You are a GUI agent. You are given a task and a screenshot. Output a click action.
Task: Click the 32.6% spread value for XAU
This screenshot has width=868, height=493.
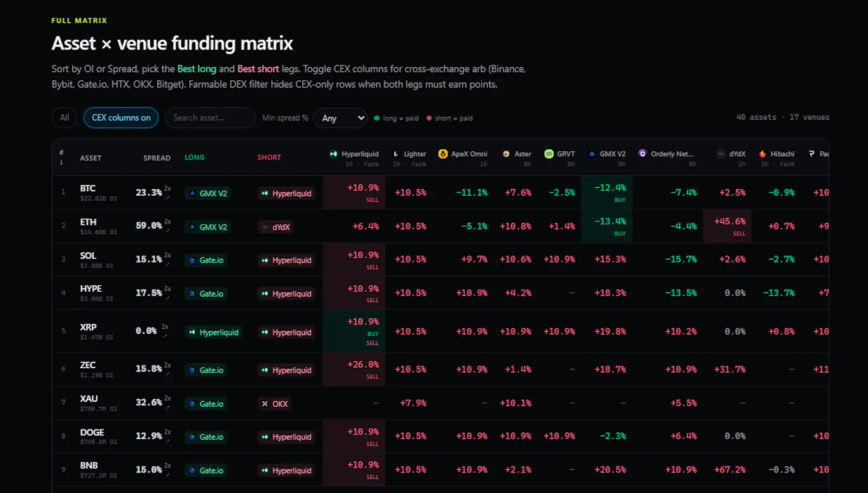(x=149, y=402)
